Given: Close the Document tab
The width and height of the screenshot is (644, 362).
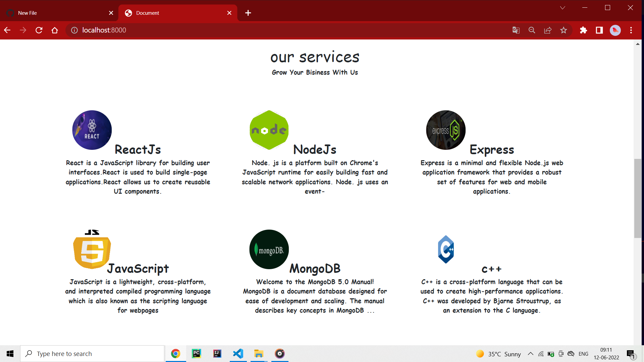Looking at the screenshot, I should pos(229,13).
